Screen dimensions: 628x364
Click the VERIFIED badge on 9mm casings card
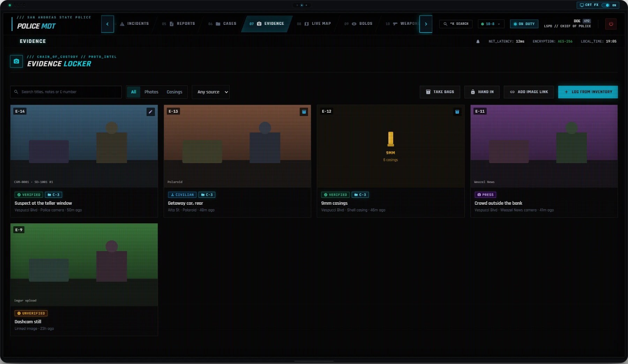coord(335,195)
